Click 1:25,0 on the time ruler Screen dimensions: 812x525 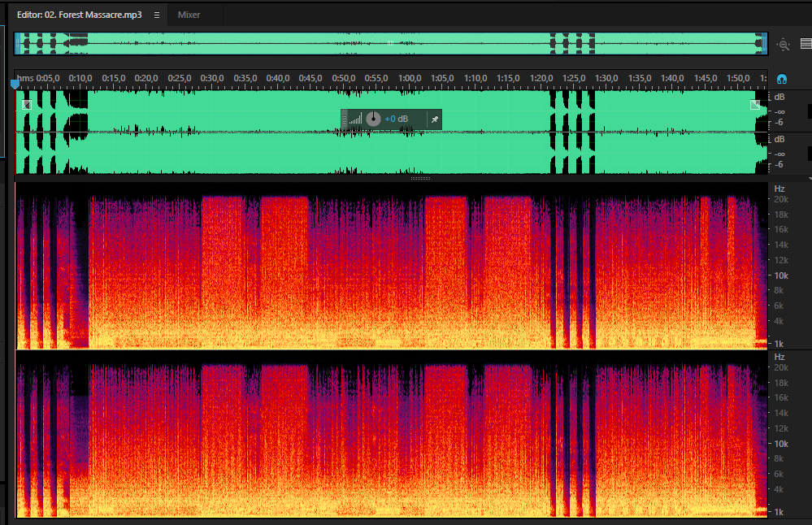click(574, 78)
